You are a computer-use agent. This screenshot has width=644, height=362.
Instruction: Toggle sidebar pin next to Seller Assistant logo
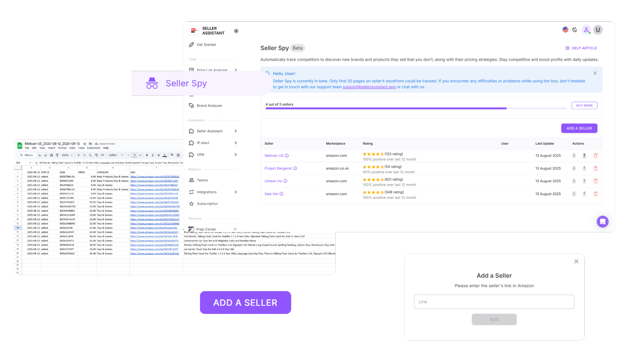coord(236,31)
